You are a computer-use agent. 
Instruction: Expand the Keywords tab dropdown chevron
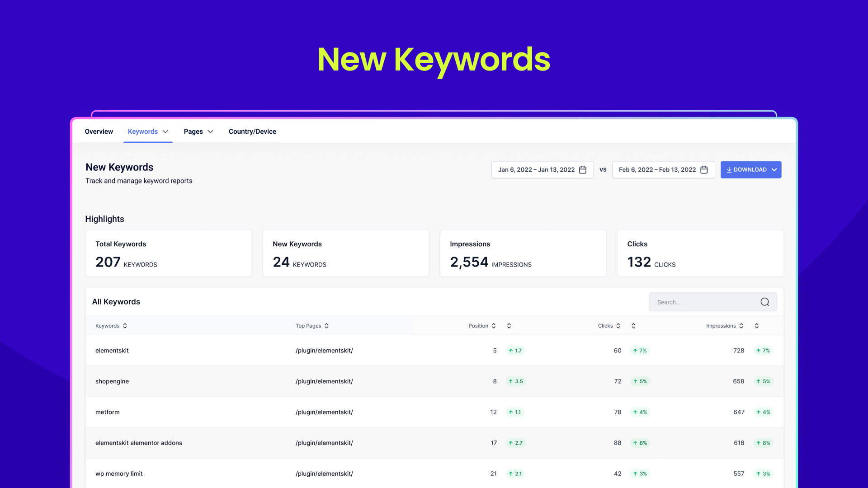(x=165, y=131)
